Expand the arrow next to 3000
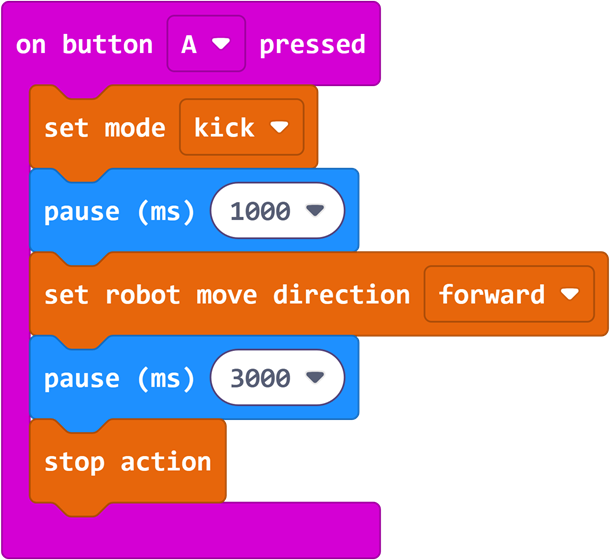 315,379
